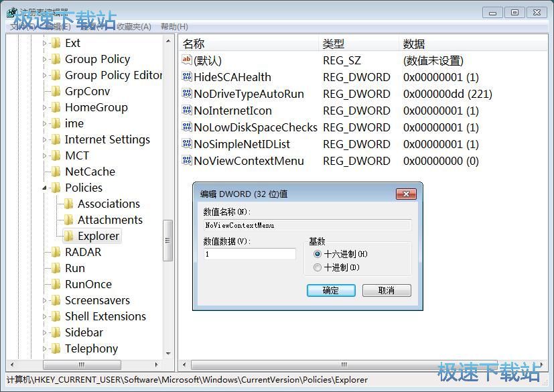Expand the Screensavers tree node
The width and height of the screenshot is (554, 392).
click(x=44, y=300)
